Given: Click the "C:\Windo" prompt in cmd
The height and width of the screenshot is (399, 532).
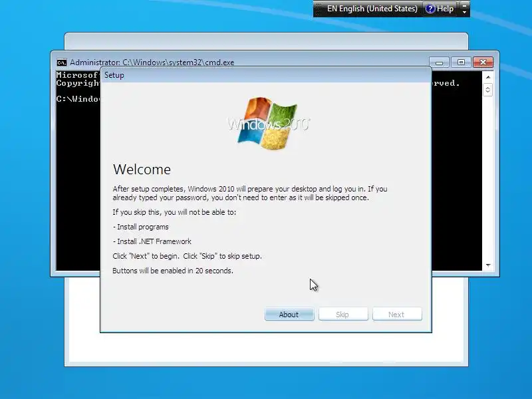Looking at the screenshot, I should (78, 98).
